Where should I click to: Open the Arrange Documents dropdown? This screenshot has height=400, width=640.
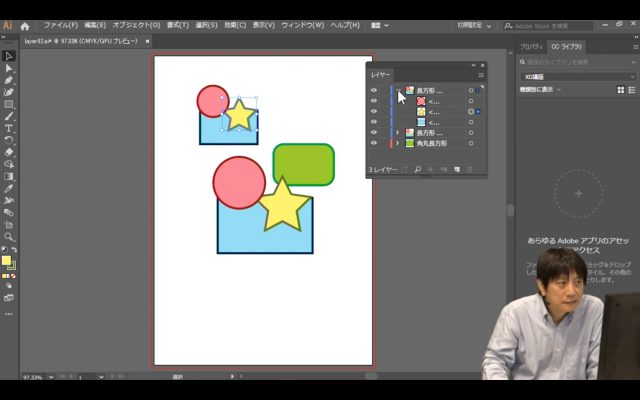point(379,26)
